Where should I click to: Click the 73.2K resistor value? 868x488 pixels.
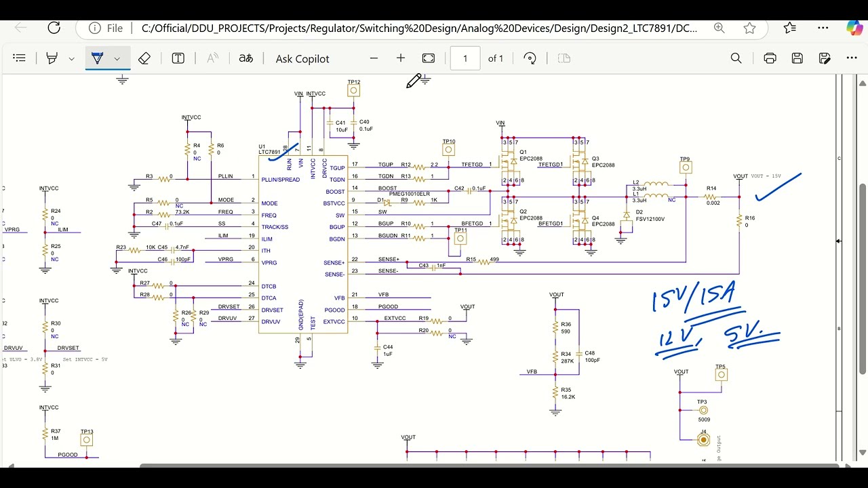tap(182, 212)
